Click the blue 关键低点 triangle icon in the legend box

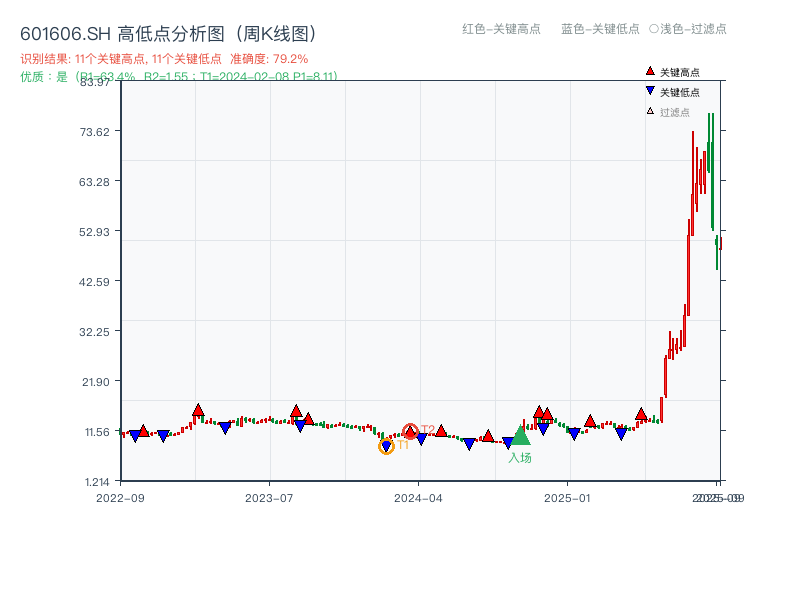[650, 90]
